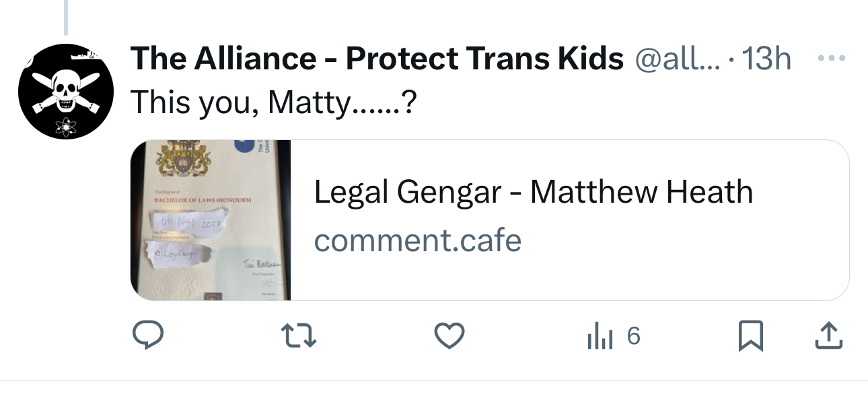The width and height of the screenshot is (868, 394).
Task: Click the tweet text "This you, Matty......?"
Action: pos(271,102)
